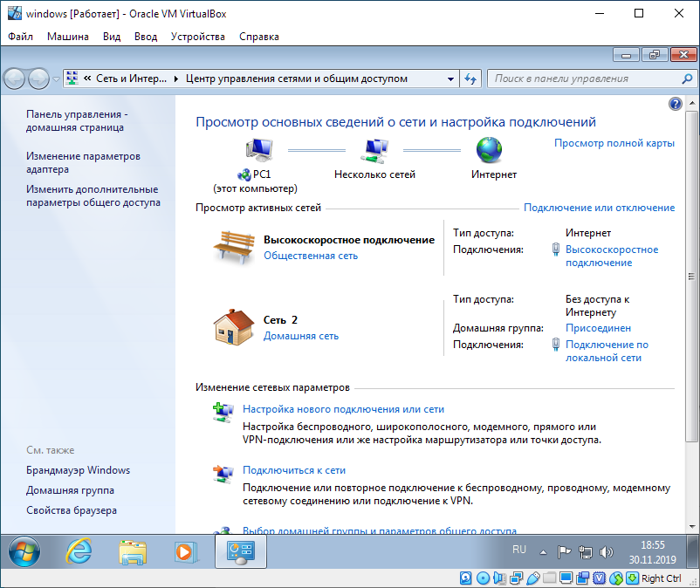
Task: Open Windows Explorer from the taskbar
Action: (x=132, y=551)
